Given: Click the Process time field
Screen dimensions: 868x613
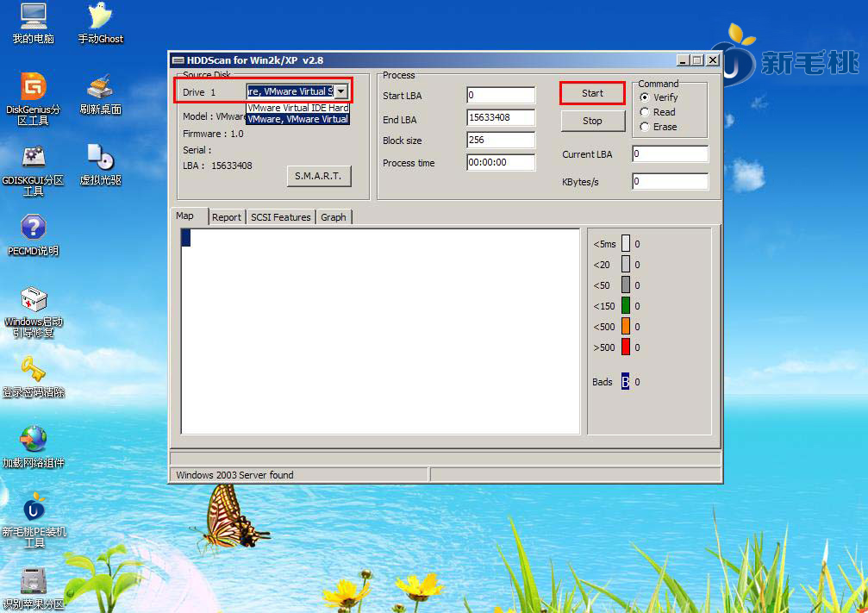Looking at the screenshot, I should (501, 162).
